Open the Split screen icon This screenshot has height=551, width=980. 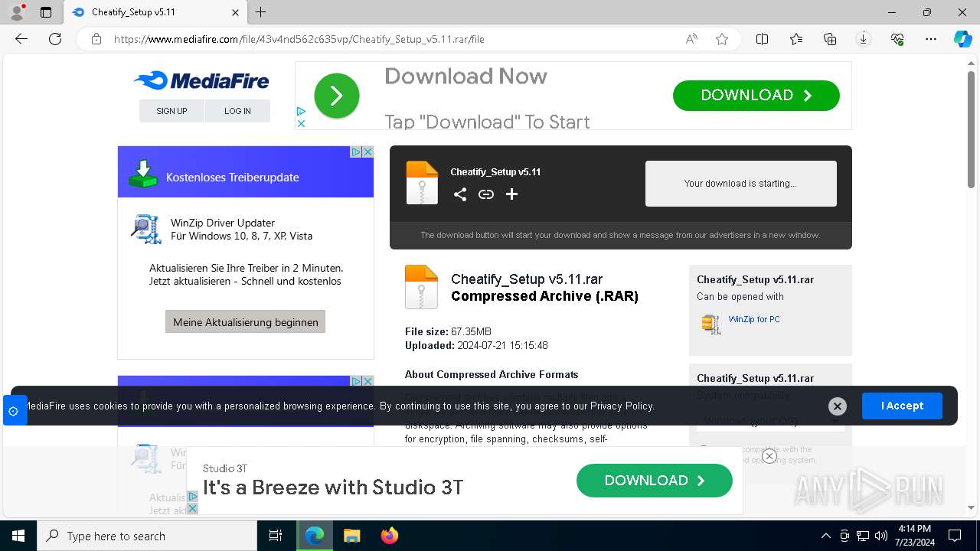click(763, 39)
